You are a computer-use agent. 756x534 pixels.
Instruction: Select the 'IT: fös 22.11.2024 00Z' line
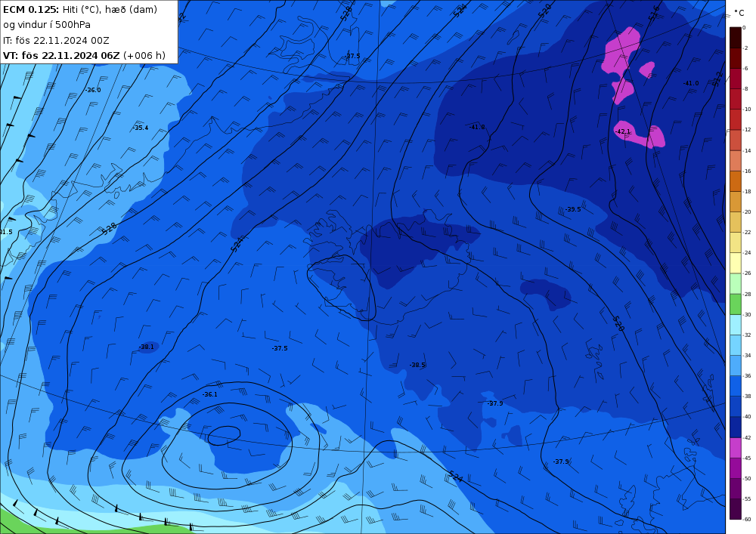click(x=56, y=41)
